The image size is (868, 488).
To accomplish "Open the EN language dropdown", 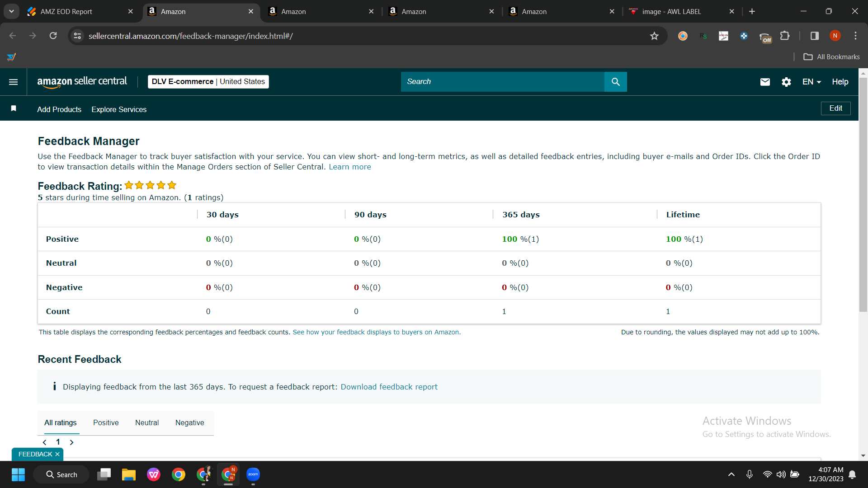I will (x=811, y=82).
